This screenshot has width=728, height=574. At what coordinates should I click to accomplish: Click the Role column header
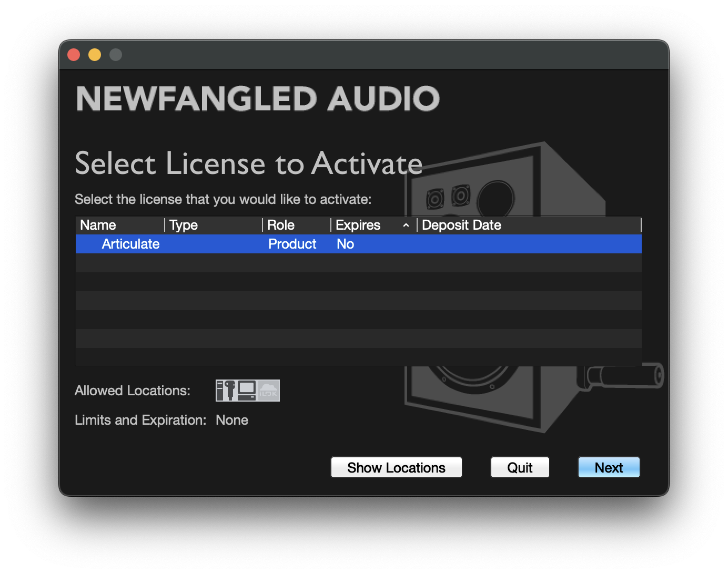(x=281, y=225)
